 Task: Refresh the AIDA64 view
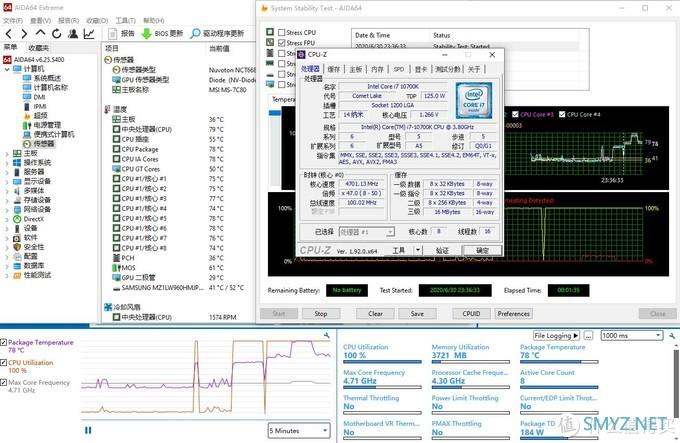click(x=56, y=33)
